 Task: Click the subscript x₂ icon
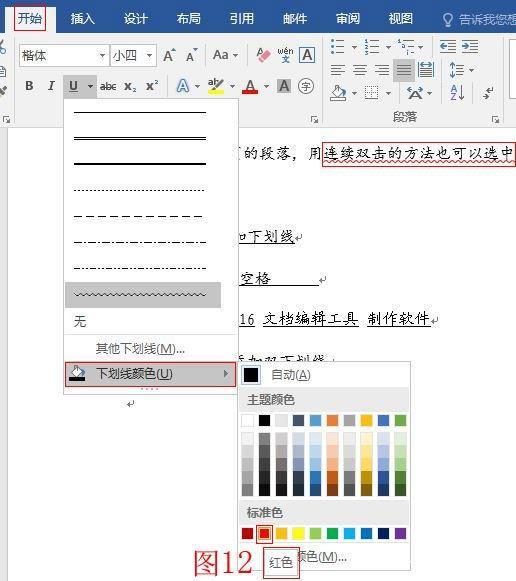(x=130, y=86)
